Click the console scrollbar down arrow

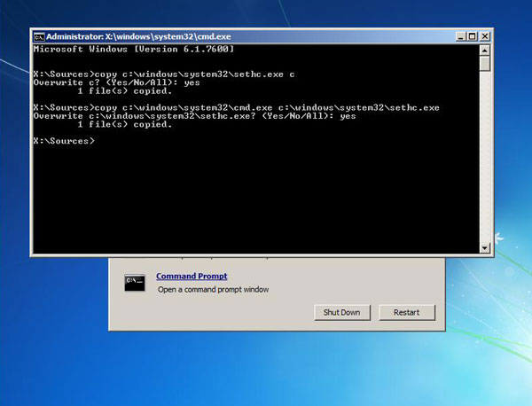[485, 247]
